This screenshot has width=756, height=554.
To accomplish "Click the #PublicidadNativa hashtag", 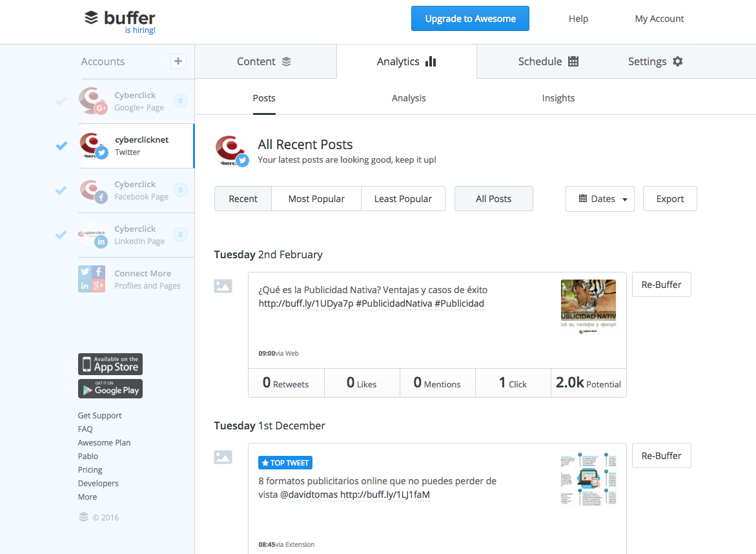I will (x=394, y=303).
